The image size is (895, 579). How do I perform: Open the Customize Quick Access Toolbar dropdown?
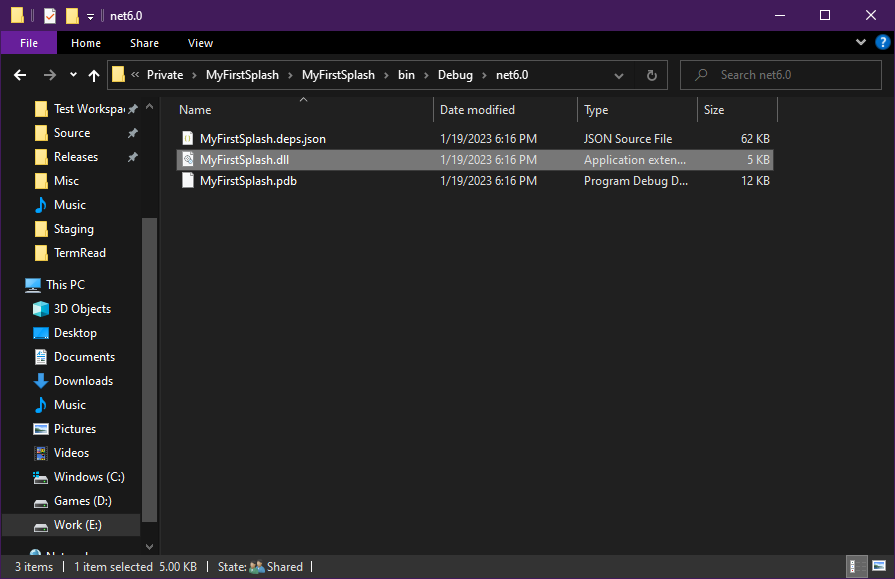tap(90, 16)
